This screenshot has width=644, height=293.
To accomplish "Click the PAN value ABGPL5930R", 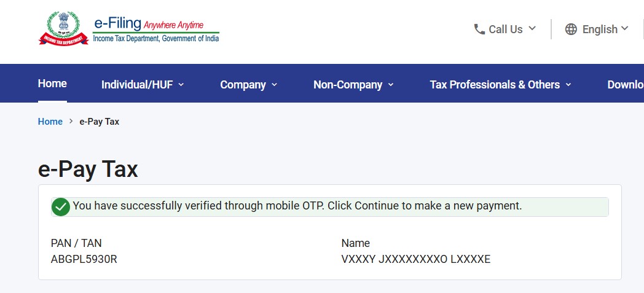I will [x=84, y=259].
